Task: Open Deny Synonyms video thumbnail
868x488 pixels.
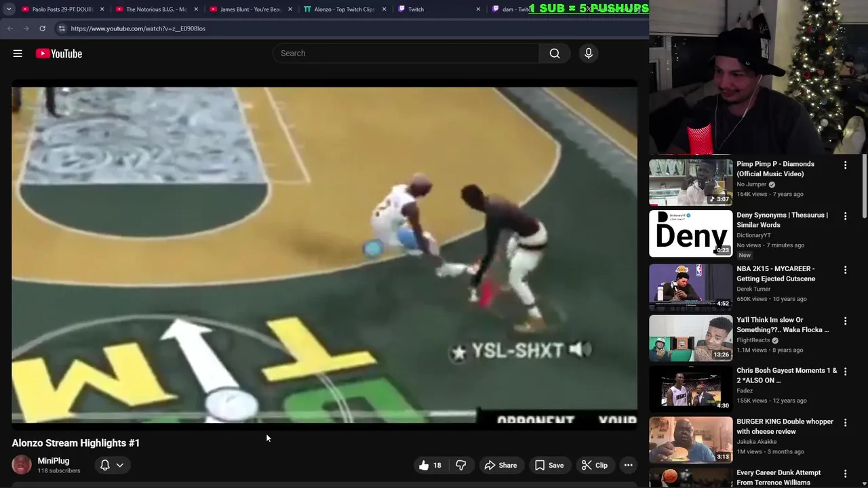Action: (691, 234)
